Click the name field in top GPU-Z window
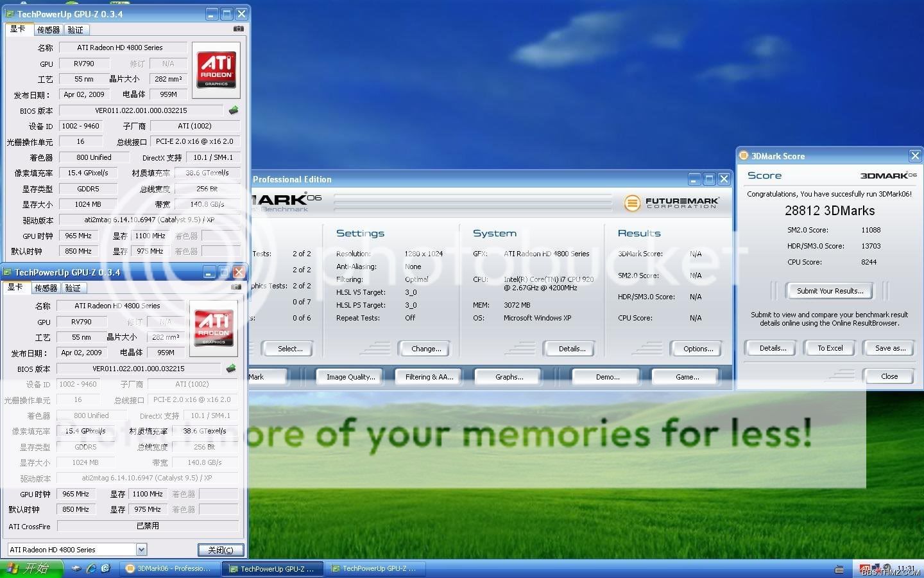Viewport: 924px width, 578px height. click(x=123, y=48)
